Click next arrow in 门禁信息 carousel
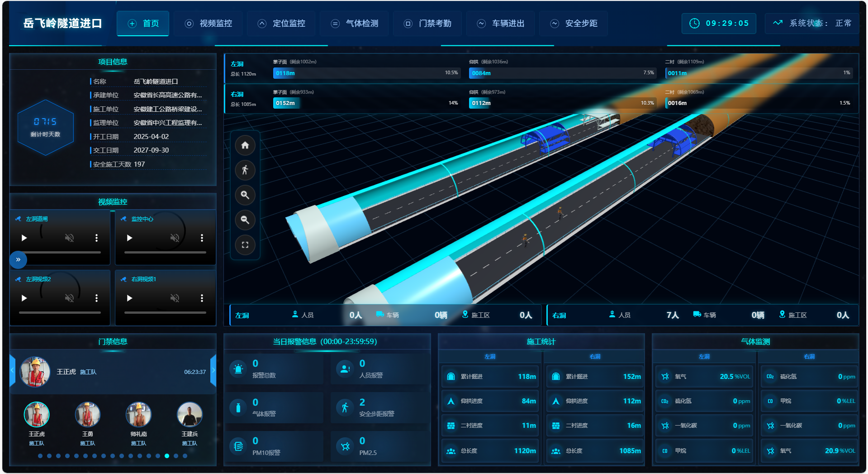Image resolution: width=868 pixels, height=474 pixels. tap(213, 370)
